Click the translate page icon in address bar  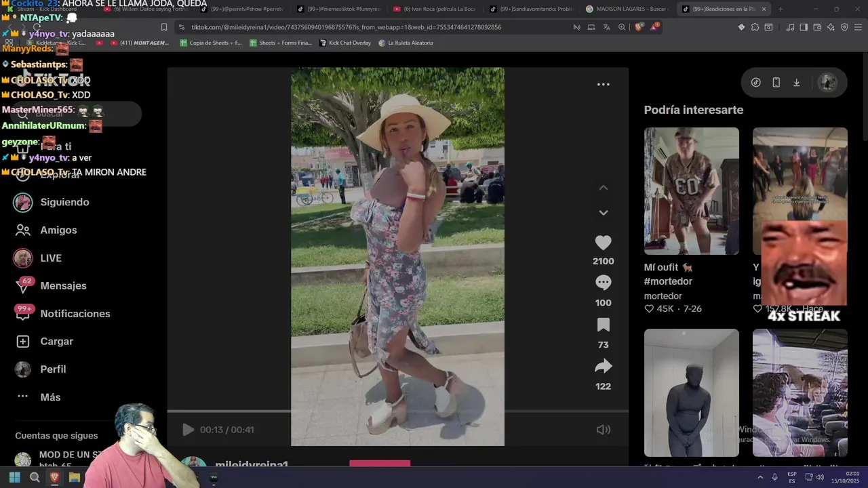tap(606, 27)
